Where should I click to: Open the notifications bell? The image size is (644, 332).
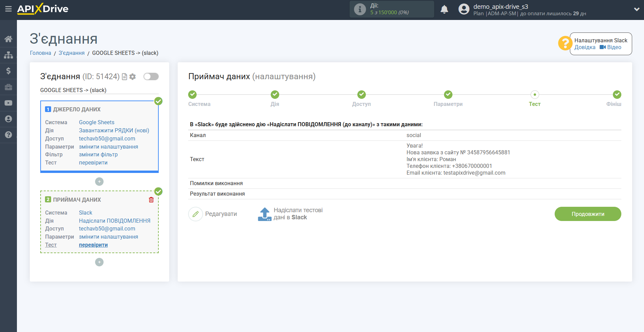tap(444, 9)
